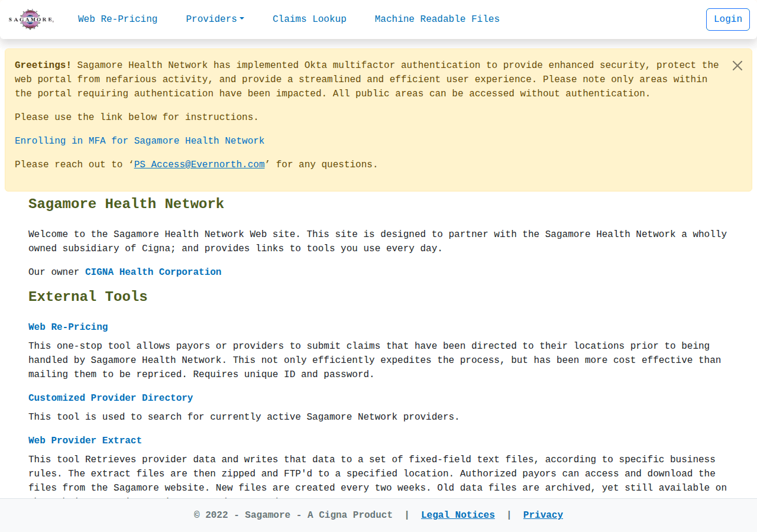Click the PS_Access@Evernorth.com email link

click(199, 164)
